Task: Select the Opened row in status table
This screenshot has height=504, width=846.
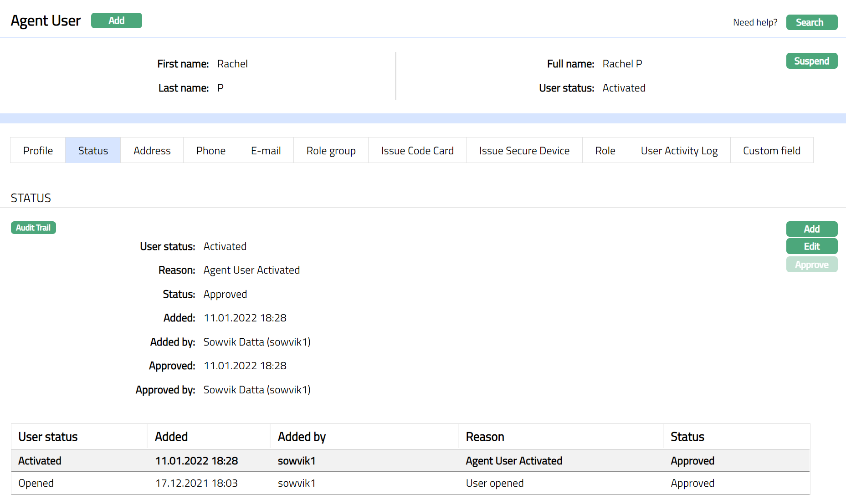Action: point(410,483)
